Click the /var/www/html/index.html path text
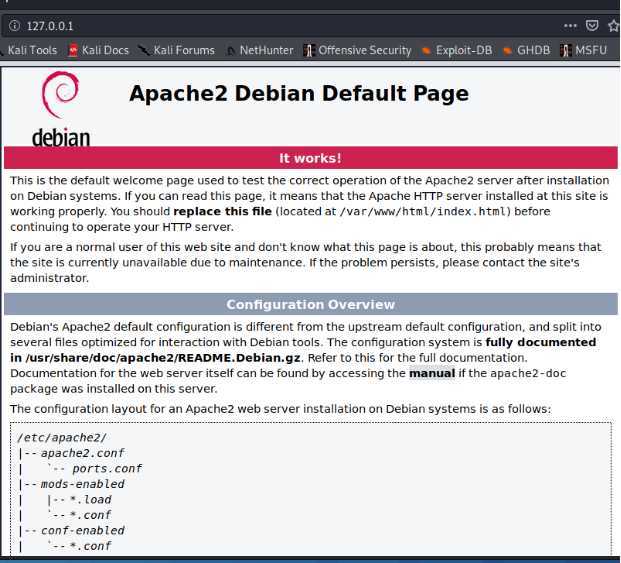The image size is (621, 563). point(423,211)
